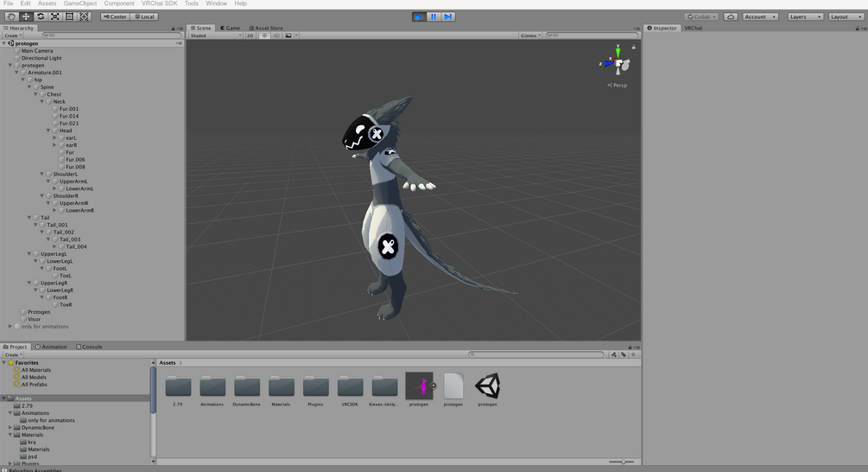Click Project panel Create button
868x472 pixels.
point(13,354)
